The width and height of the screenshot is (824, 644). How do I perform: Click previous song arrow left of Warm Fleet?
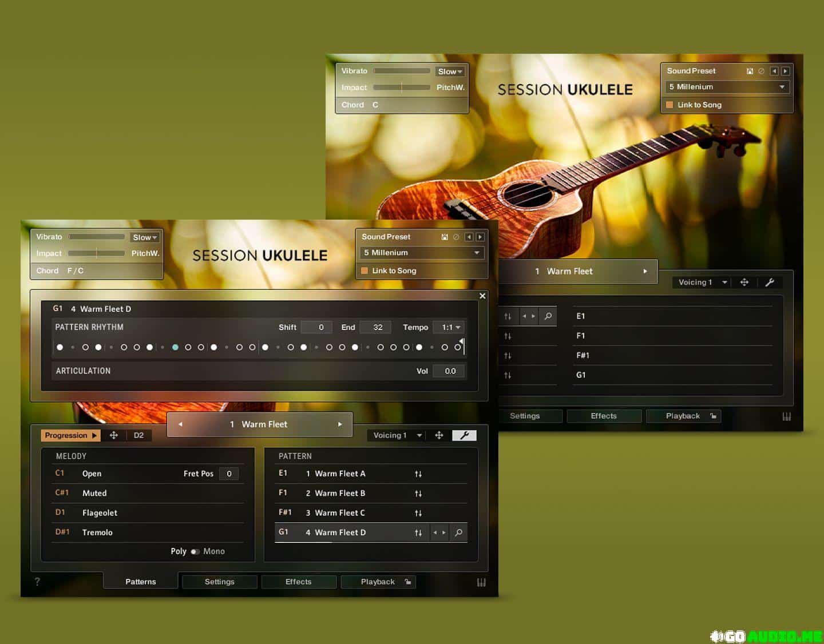[x=180, y=424]
